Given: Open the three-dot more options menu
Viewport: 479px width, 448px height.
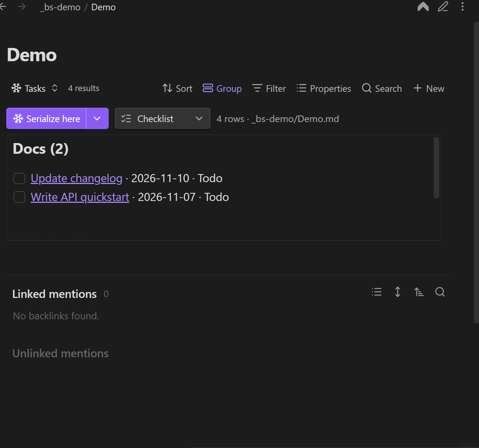Looking at the screenshot, I should pos(462,7).
